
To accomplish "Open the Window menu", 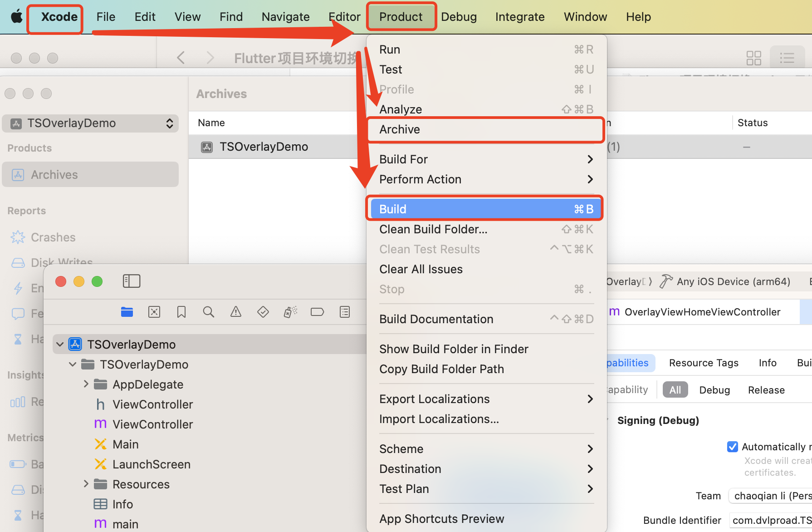I will 585,17.
